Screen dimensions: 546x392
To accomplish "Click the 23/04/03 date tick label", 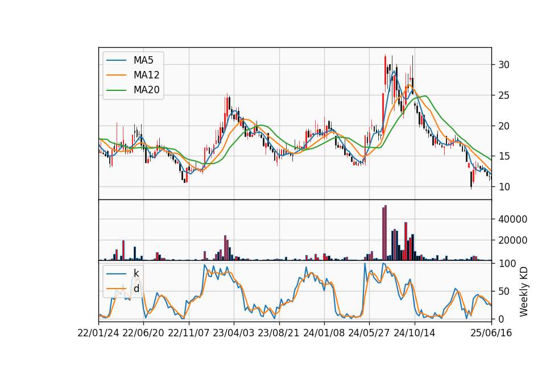I will click(x=234, y=333).
